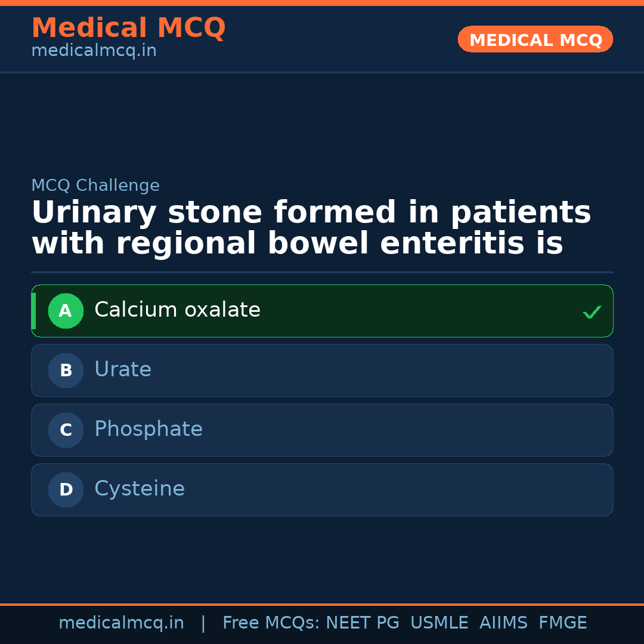Screen dimensions: 644x644
Task: Click the C option circle icon
Action: (66, 430)
